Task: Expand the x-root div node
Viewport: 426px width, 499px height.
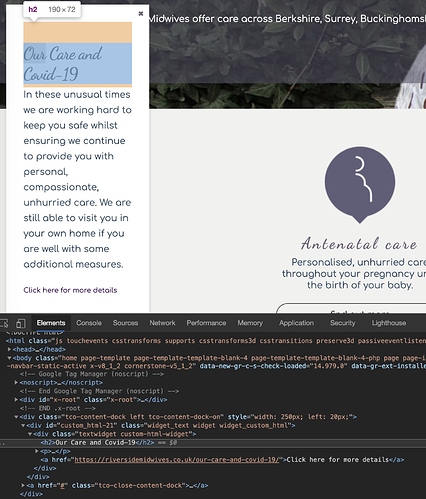Action: (x=16, y=399)
